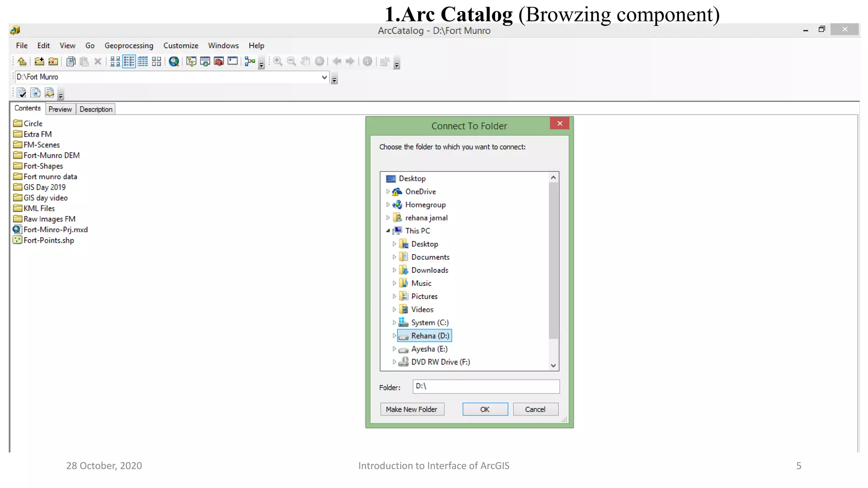Click the OK button

[485, 409]
